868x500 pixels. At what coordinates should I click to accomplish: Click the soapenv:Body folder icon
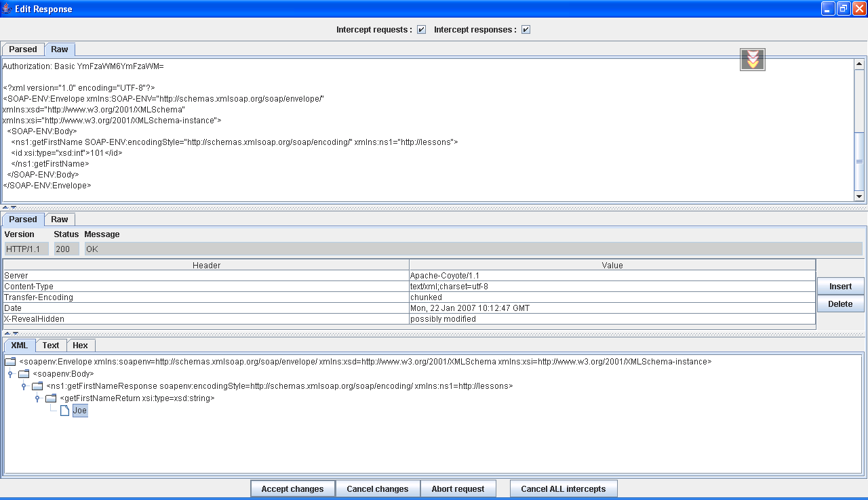(x=24, y=374)
